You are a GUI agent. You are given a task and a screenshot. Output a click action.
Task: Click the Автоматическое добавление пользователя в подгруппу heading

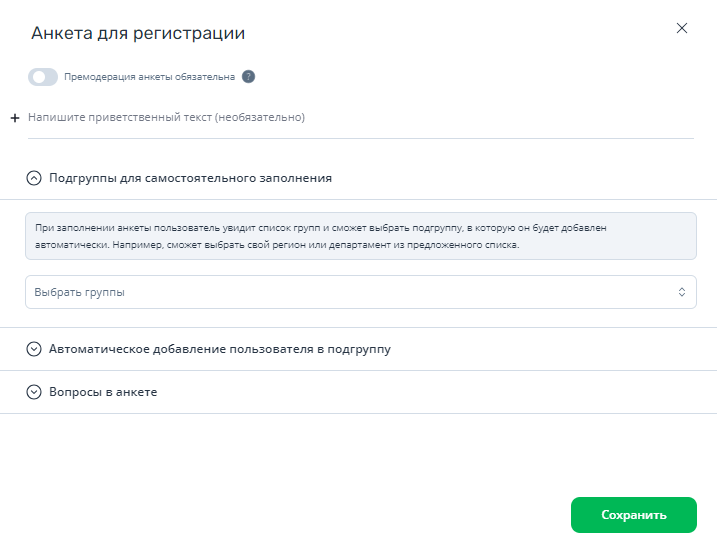(x=220, y=349)
